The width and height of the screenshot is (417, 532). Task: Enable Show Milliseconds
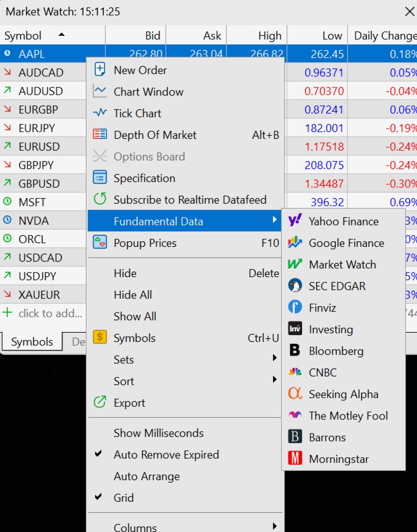click(x=185, y=433)
